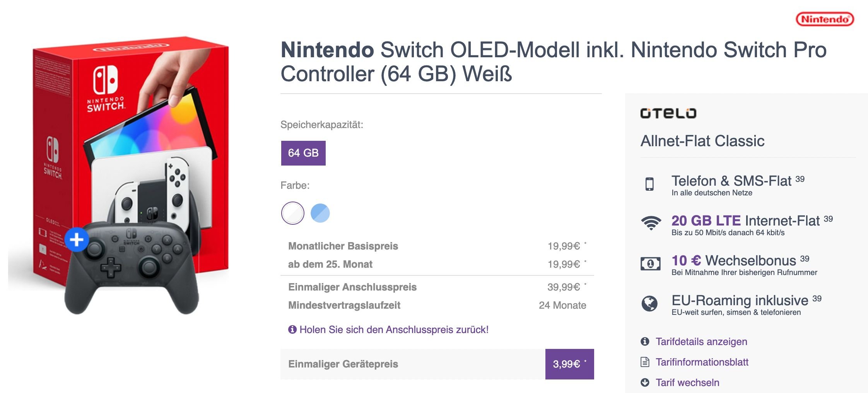Click the phone icon beside Telefon & SMS-Flat
Screen dimensions: 868x393
[649, 184]
